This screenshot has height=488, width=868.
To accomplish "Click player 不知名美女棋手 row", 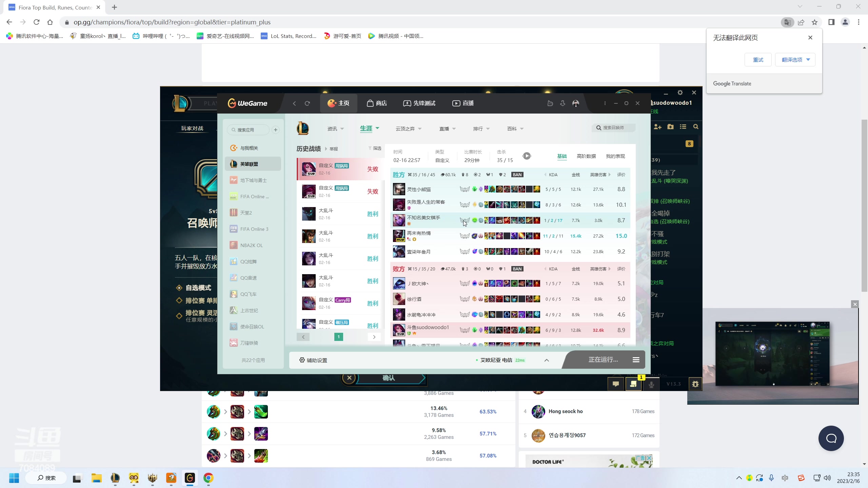I will [510, 220].
